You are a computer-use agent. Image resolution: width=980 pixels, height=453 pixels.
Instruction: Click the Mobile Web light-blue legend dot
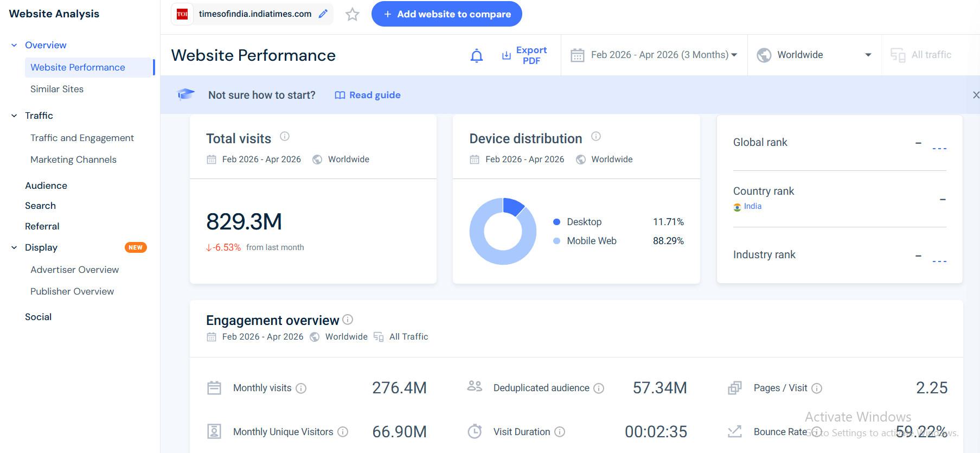556,241
